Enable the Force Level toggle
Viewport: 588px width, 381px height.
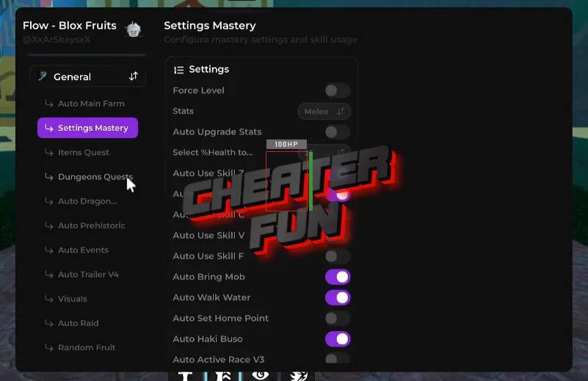[x=338, y=90]
